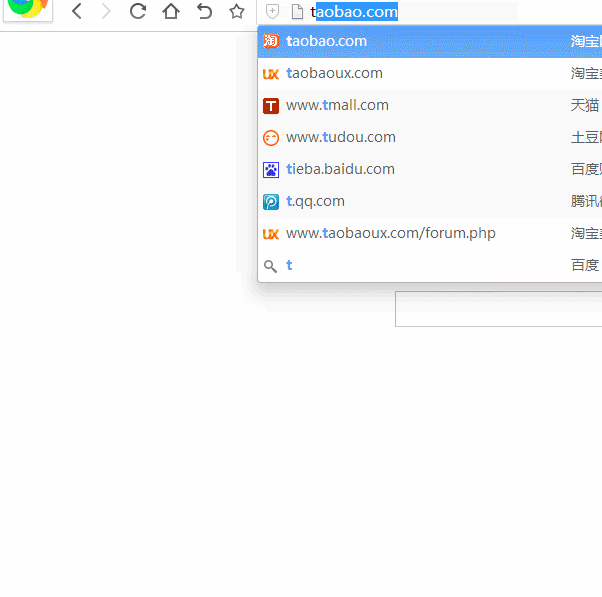Click the Tencent Weibo favicon
The image size is (602, 597).
pos(271,202)
